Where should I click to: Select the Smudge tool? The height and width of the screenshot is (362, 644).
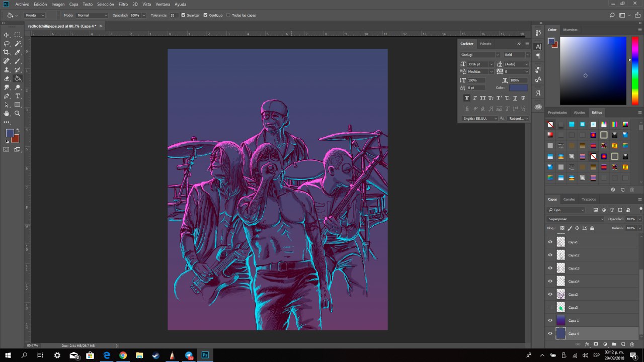pyautogui.click(x=7, y=87)
